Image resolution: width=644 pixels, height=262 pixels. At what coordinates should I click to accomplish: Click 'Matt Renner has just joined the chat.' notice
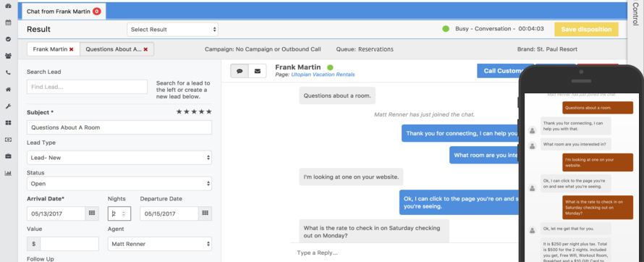pos(424,114)
